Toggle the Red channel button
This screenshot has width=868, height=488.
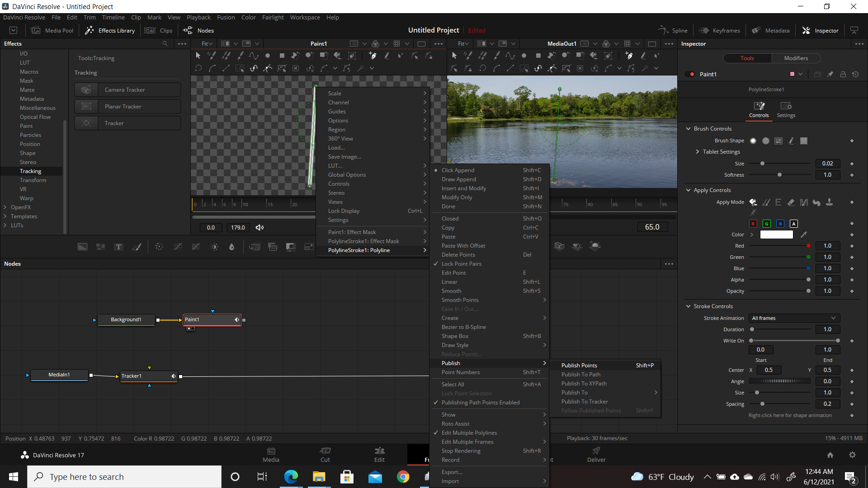753,224
